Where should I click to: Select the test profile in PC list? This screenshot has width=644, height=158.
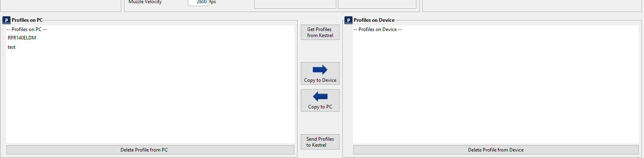click(150, 47)
